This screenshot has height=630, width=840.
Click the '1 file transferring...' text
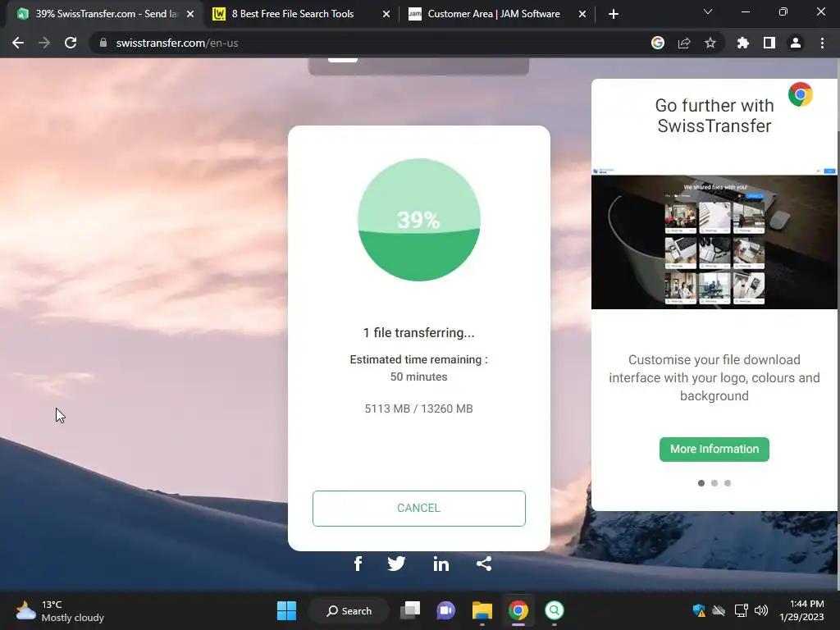(418, 333)
